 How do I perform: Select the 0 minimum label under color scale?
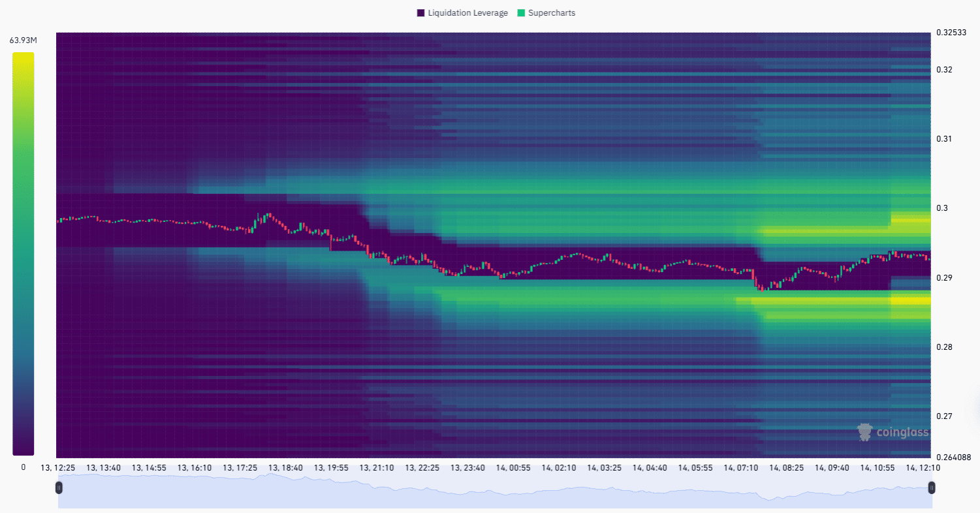[23, 467]
